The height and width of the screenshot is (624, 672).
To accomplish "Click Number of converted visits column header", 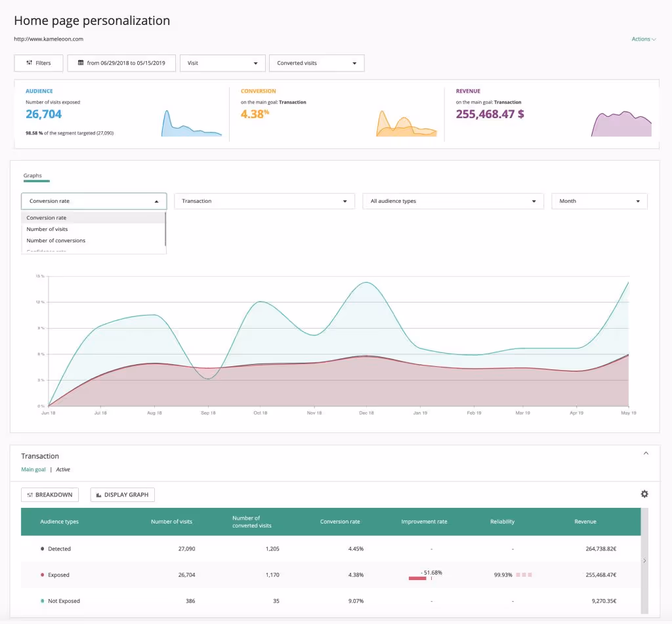I will (x=252, y=522).
